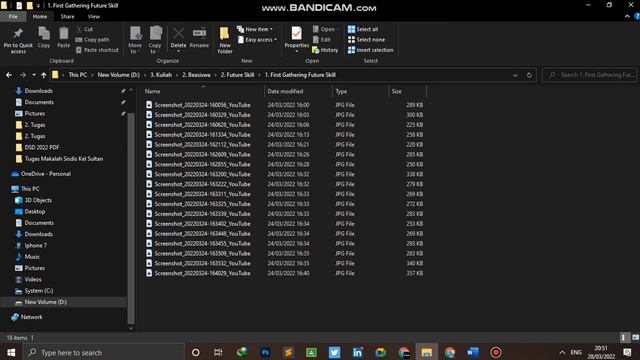Collapse the ribbon with chevron

627,16
